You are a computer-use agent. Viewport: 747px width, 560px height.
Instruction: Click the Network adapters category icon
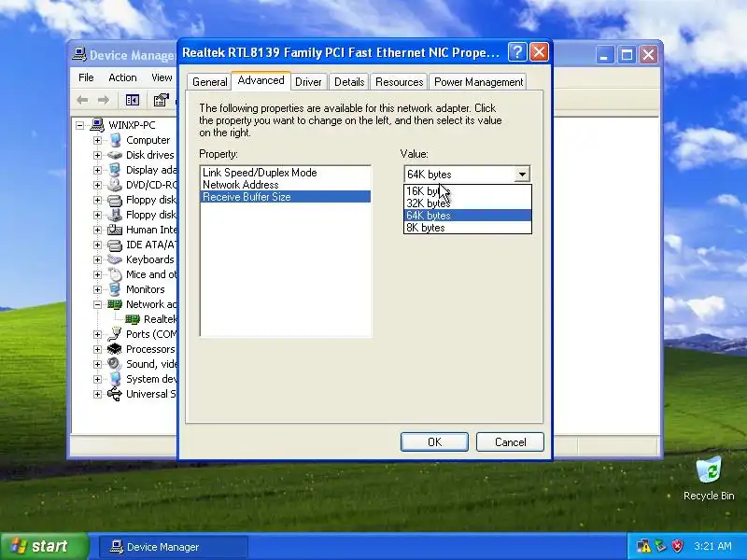[x=115, y=304]
